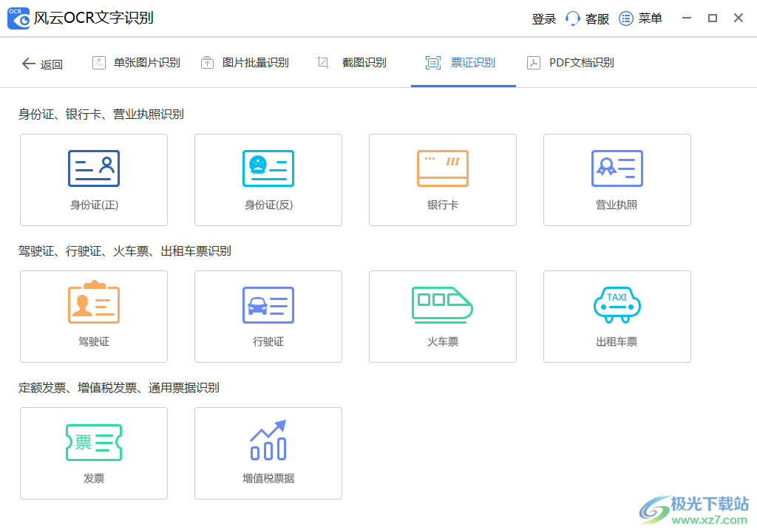The image size is (757, 532).
Task: Switch to 单张图片识别 tab
Action: (x=147, y=63)
